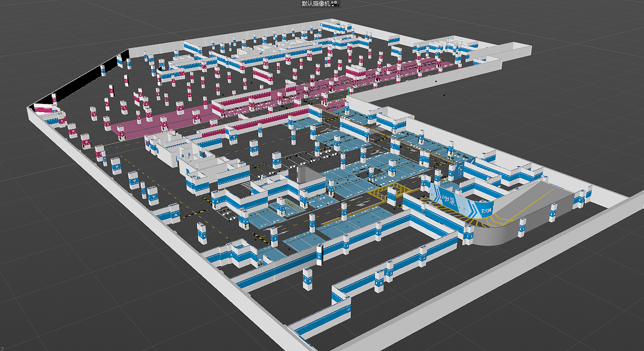Click the 默认摄像机 camera label
This screenshot has width=644, height=351.
(316, 3)
